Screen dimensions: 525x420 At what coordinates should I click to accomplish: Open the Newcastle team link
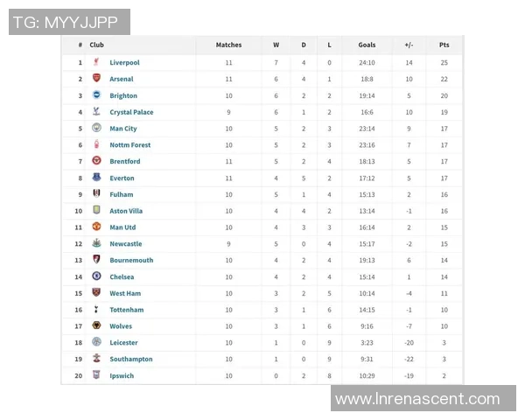point(125,244)
